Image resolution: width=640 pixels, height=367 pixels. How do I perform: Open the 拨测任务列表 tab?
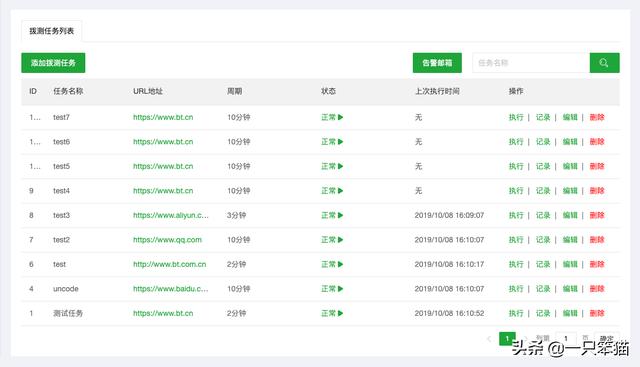click(x=51, y=31)
